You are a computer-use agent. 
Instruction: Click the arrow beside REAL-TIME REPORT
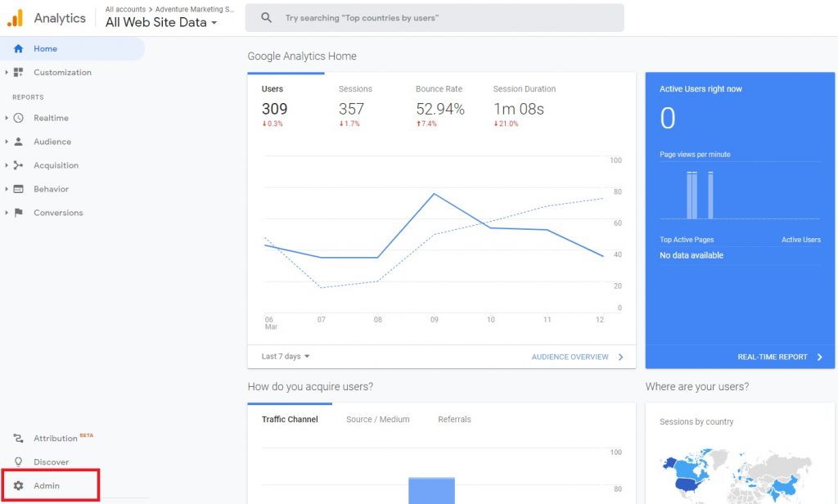tap(820, 357)
